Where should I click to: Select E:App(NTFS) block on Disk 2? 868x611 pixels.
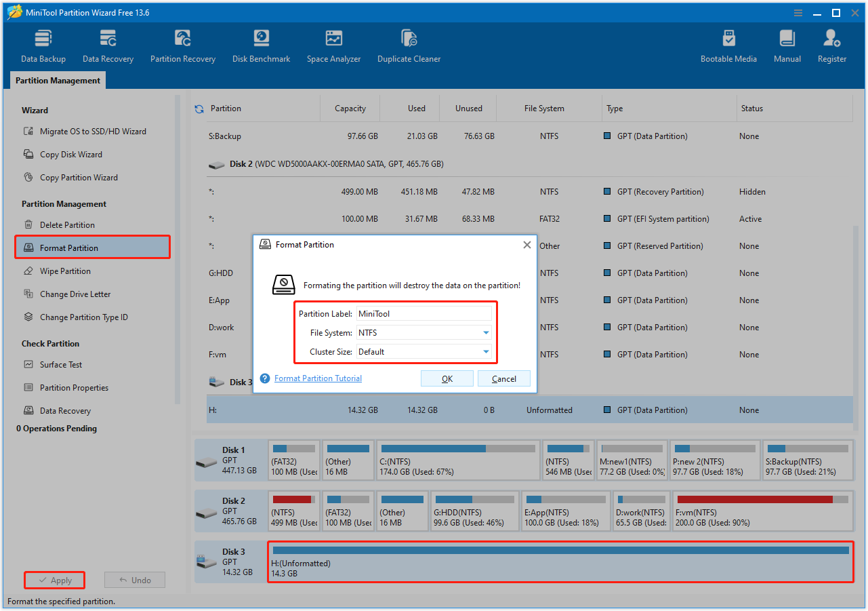(566, 511)
